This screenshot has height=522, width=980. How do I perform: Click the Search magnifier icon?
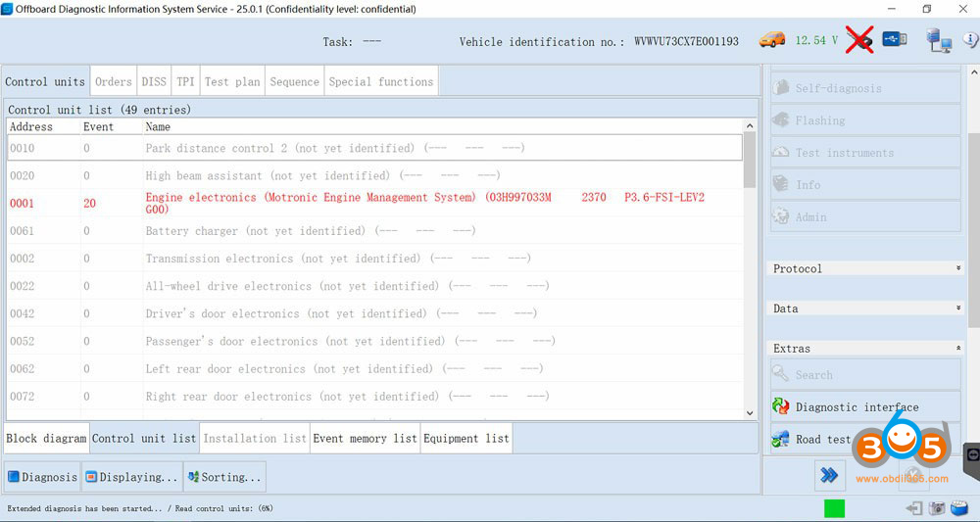coord(780,373)
